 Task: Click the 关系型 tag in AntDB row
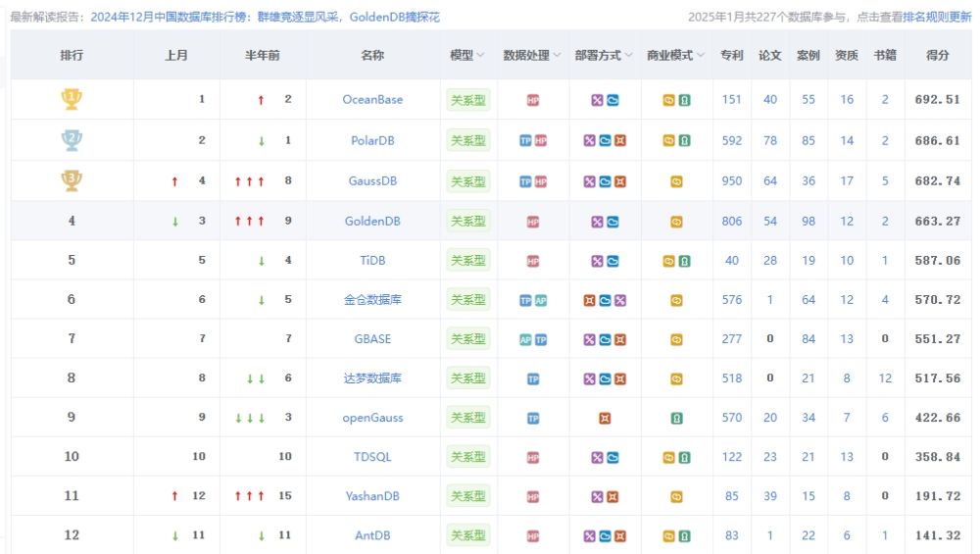pos(468,536)
